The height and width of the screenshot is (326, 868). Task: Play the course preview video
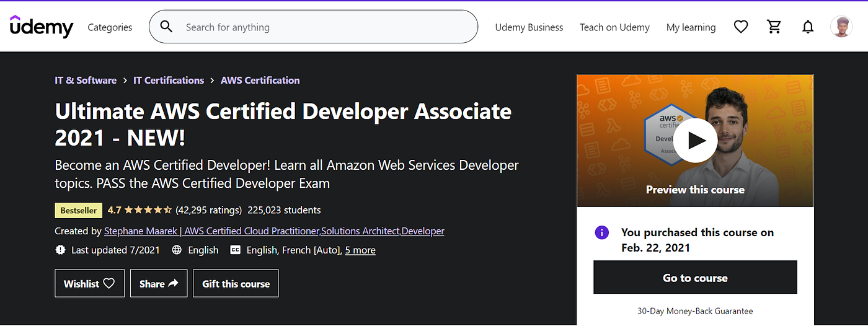pyautogui.click(x=695, y=141)
